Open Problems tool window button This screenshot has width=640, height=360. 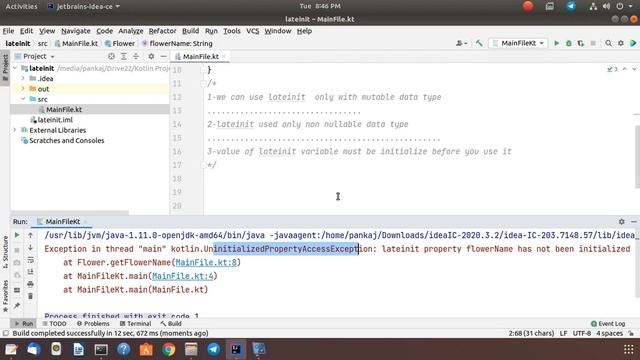(x=93, y=324)
